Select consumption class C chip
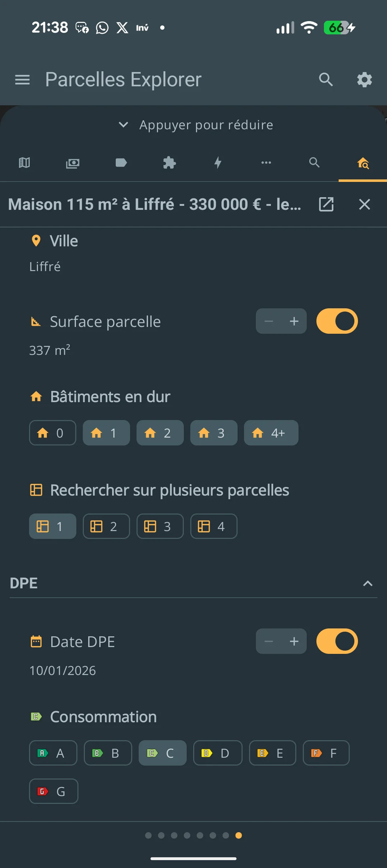Screen dimensions: 387x868 [162, 753]
